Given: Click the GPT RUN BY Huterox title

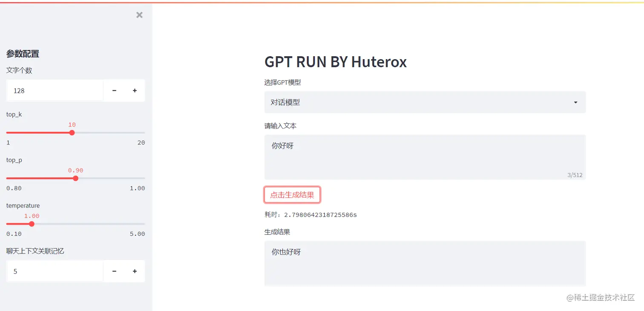Looking at the screenshot, I should click(336, 62).
